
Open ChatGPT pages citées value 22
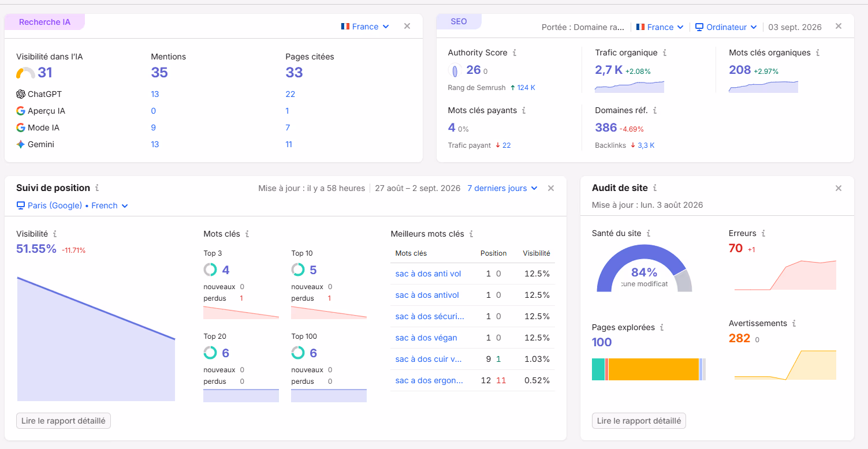tap(290, 94)
